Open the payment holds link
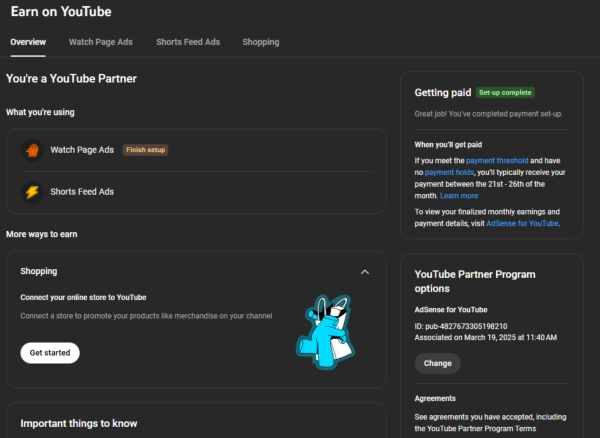The height and width of the screenshot is (438, 600). coord(449,173)
